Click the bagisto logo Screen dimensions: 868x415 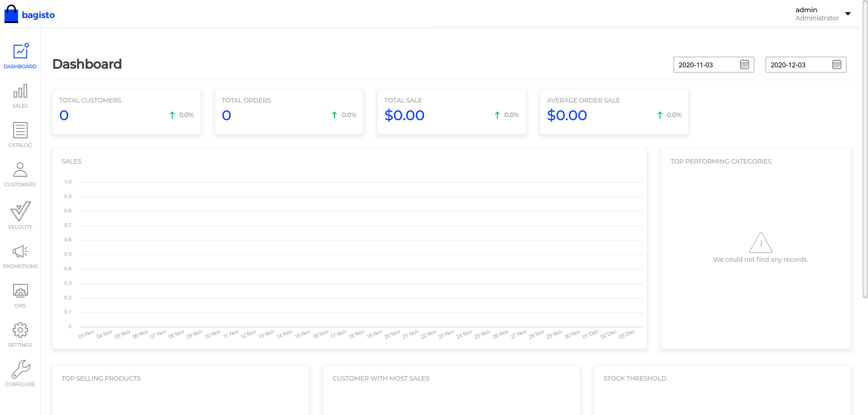pyautogui.click(x=30, y=14)
